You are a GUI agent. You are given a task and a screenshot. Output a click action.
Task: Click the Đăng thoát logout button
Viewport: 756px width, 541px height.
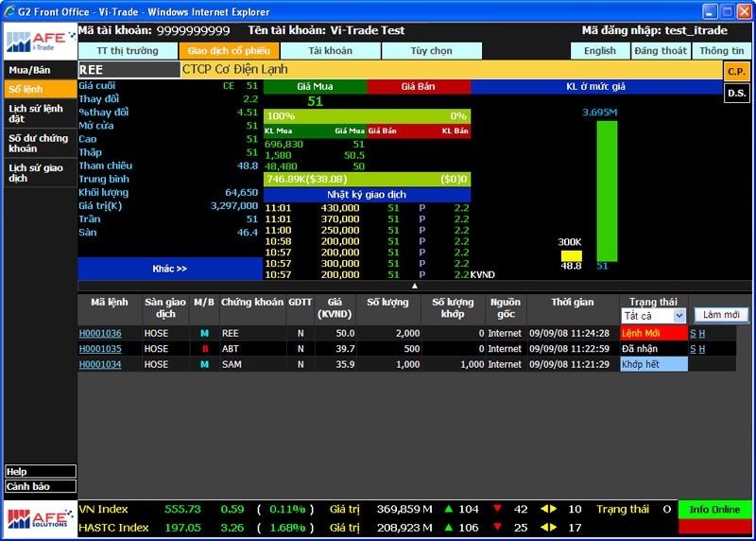click(x=660, y=51)
